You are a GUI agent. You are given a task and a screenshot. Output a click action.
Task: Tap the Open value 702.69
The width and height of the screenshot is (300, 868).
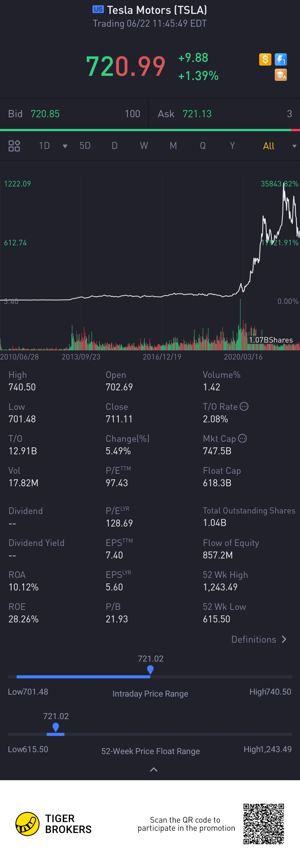[x=119, y=387]
